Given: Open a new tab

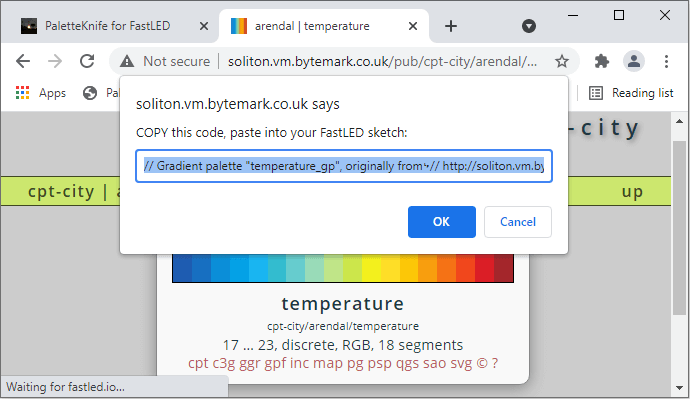Looking at the screenshot, I should [451, 26].
